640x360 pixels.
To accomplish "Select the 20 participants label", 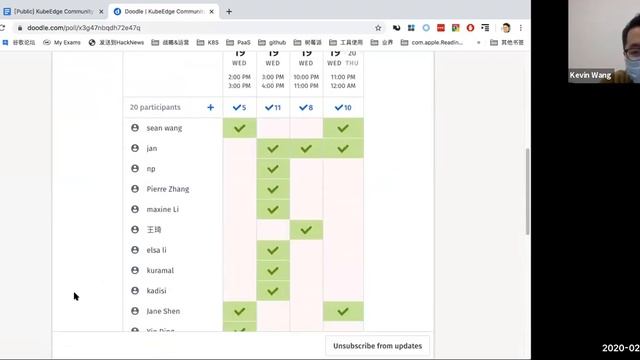I will (x=155, y=107).
